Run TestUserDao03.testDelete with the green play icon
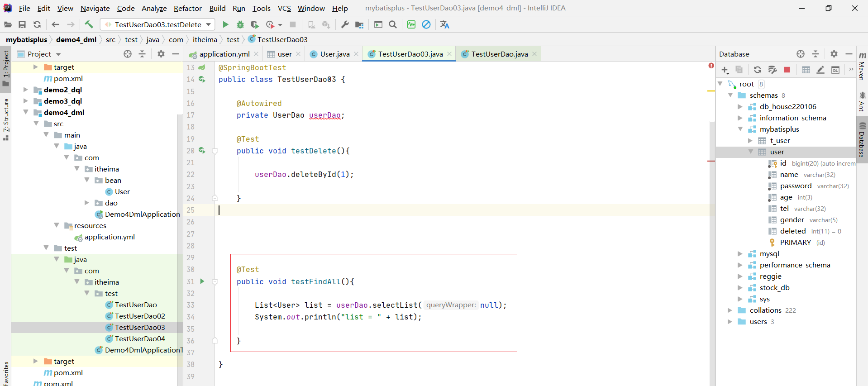Image resolution: width=868 pixels, height=386 pixels. pyautogui.click(x=225, y=24)
